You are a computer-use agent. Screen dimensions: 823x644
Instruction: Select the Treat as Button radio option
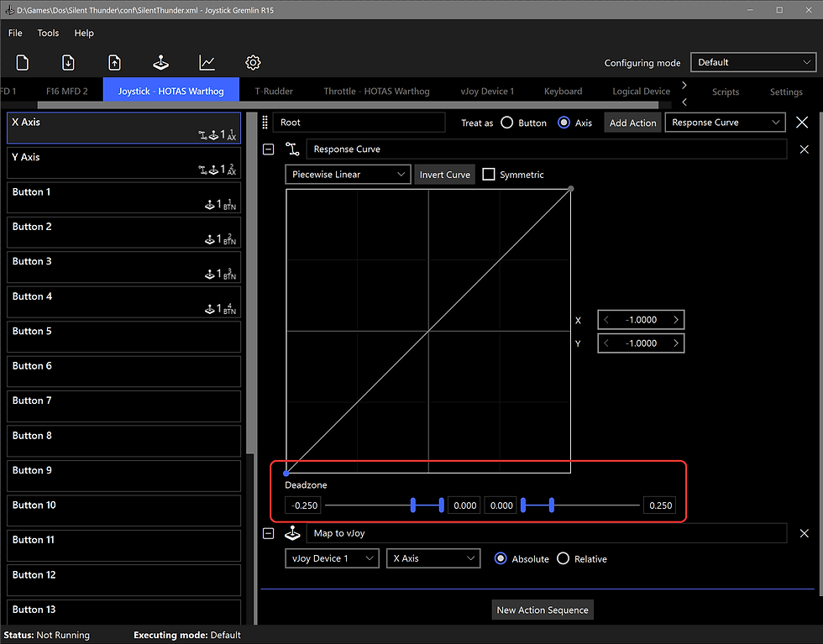coord(507,123)
